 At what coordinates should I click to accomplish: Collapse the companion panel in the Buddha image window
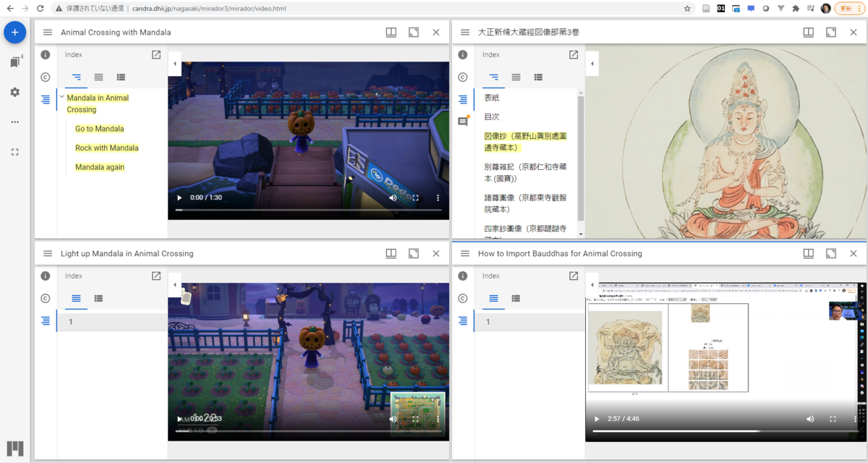pyautogui.click(x=592, y=64)
